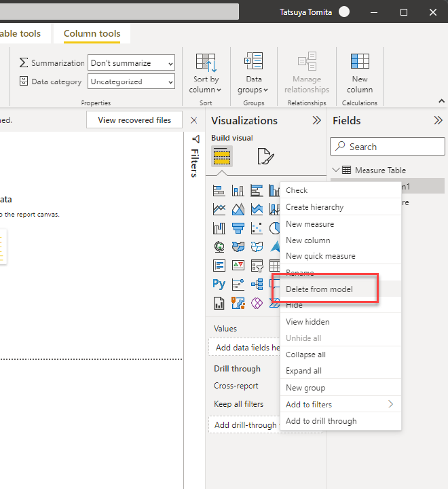Select the Ribbon chart visual
The image size is (448, 489).
[219, 228]
